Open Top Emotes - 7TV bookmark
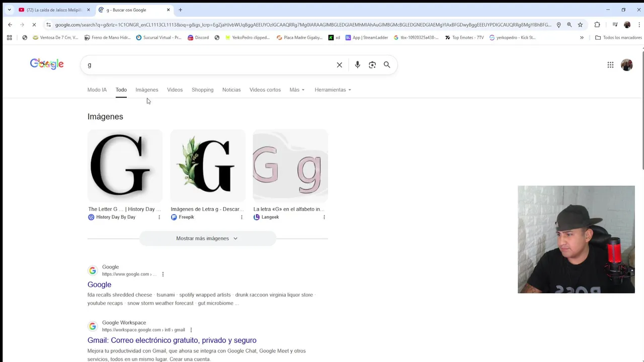Screen dimensions: 644x362 (464, 37)
